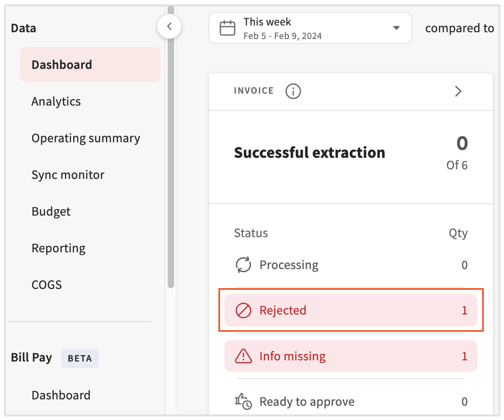Image resolution: width=504 pixels, height=420 pixels.
Task: Click the info icon beside INVOICE
Action: pos(293,91)
